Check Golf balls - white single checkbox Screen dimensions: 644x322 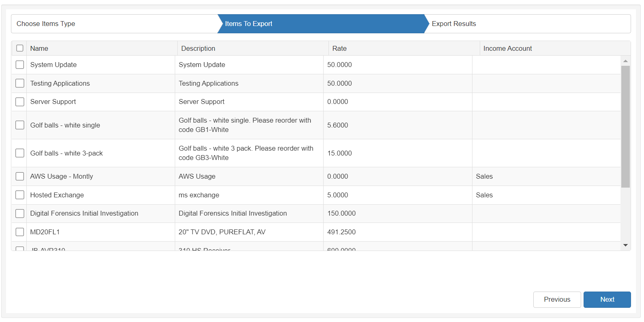pos(19,125)
